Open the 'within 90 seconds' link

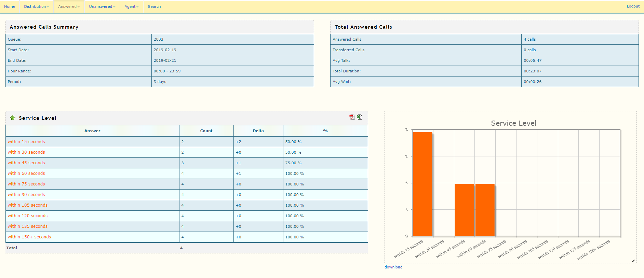coord(26,195)
